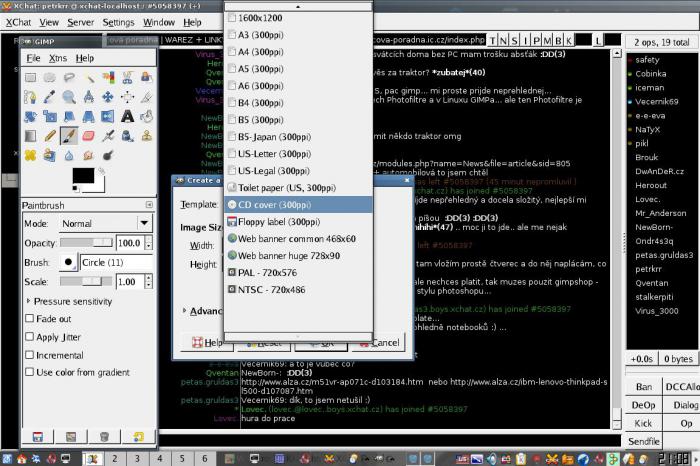Click the Scale value spinner arrows
The image size is (700, 466).
149,282
